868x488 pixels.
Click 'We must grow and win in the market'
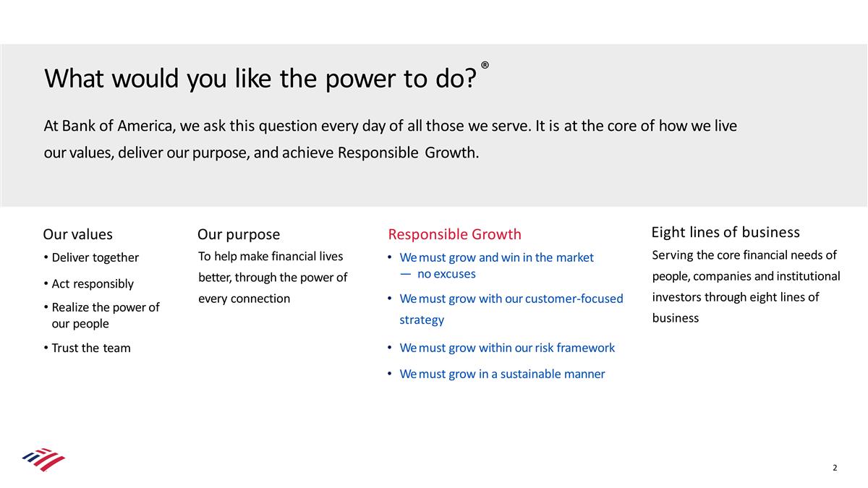[x=496, y=257]
